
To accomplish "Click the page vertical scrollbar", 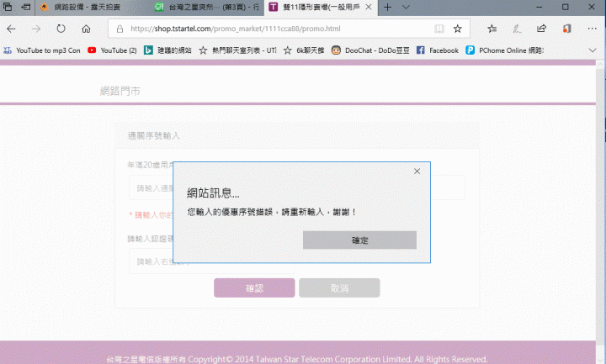I will [x=600, y=208].
